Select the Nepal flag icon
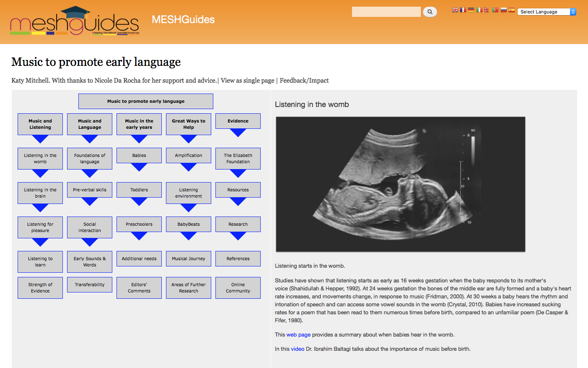 [487, 10]
